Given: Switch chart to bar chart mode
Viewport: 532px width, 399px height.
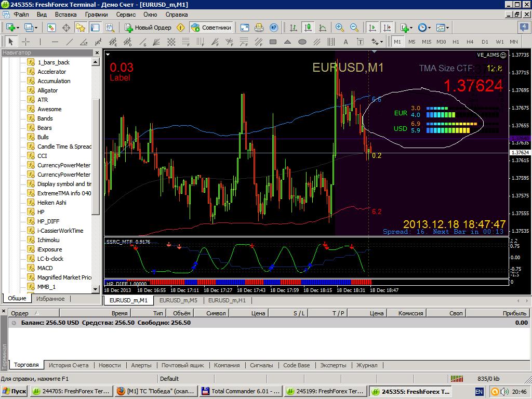Looking at the screenshot, I should pyautogui.click(x=294, y=28).
